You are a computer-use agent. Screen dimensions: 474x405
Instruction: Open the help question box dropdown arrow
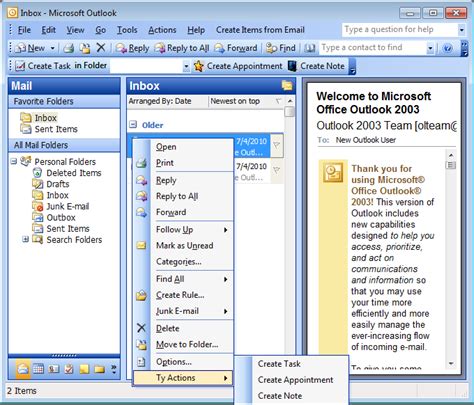pos(462,30)
